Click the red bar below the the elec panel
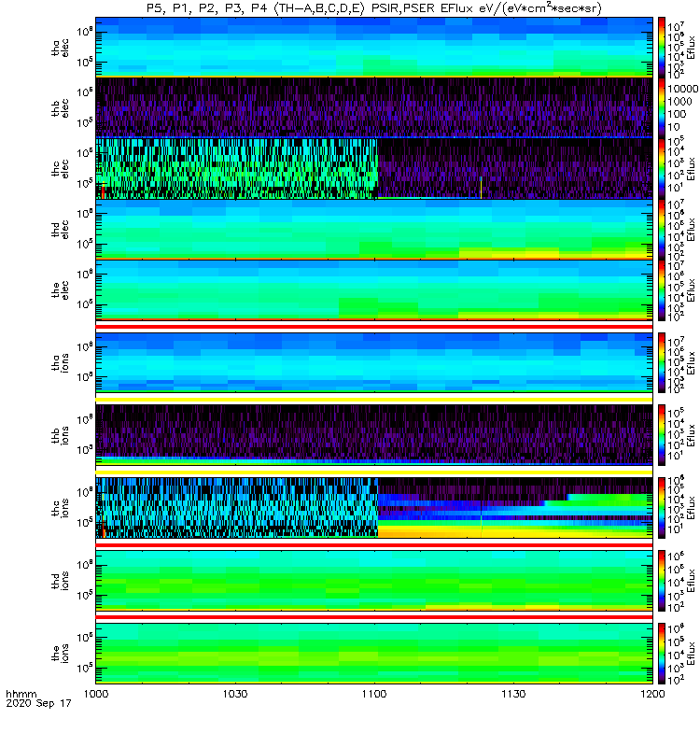The width and height of the screenshot is (700, 747). click(374, 327)
